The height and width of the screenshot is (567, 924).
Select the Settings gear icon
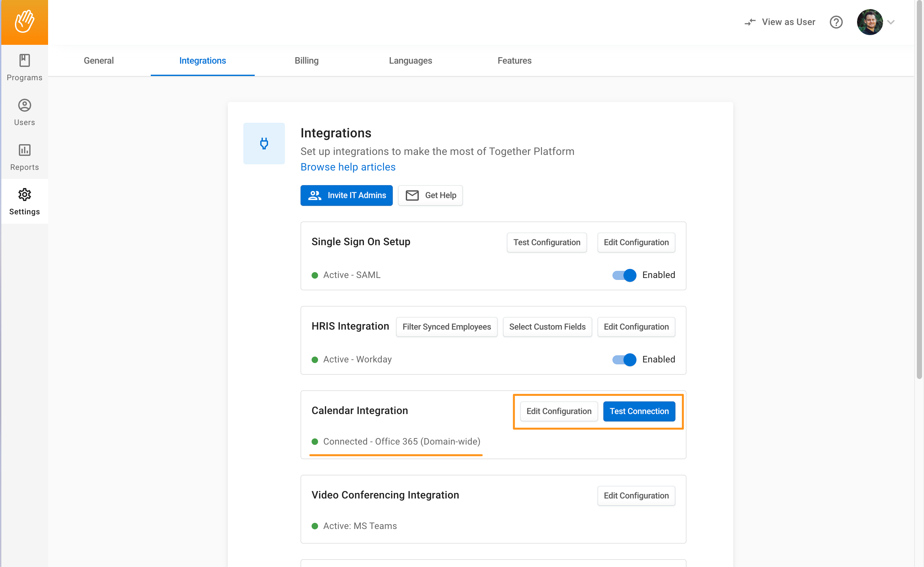click(x=24, y=195)
